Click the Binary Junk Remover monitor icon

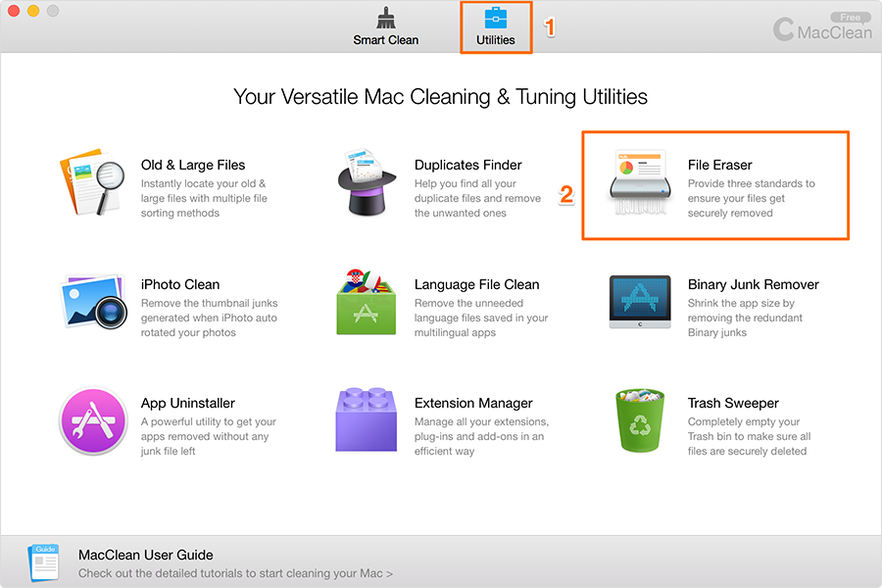[x=640, y=302]
